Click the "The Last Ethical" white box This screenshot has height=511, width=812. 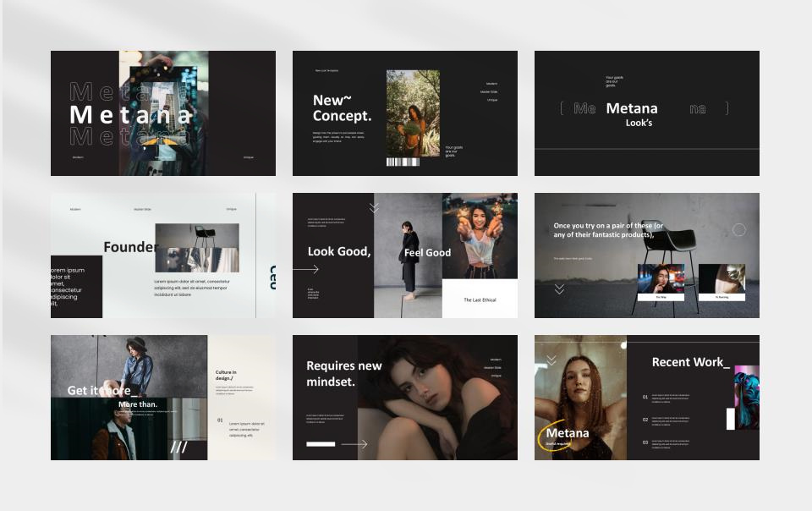click(480, 299)
